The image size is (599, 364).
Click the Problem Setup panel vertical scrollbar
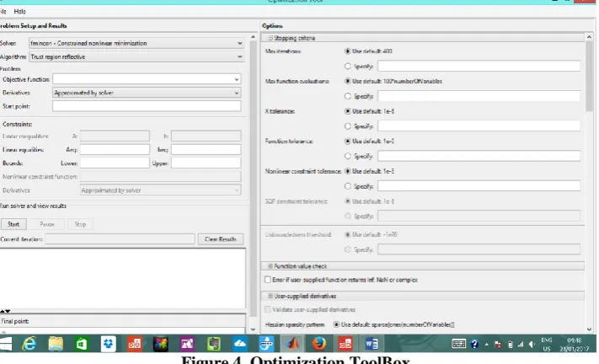253,178
